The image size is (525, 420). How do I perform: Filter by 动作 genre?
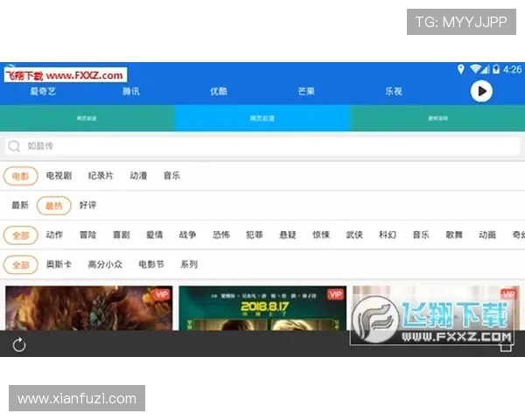coord(54,234)
